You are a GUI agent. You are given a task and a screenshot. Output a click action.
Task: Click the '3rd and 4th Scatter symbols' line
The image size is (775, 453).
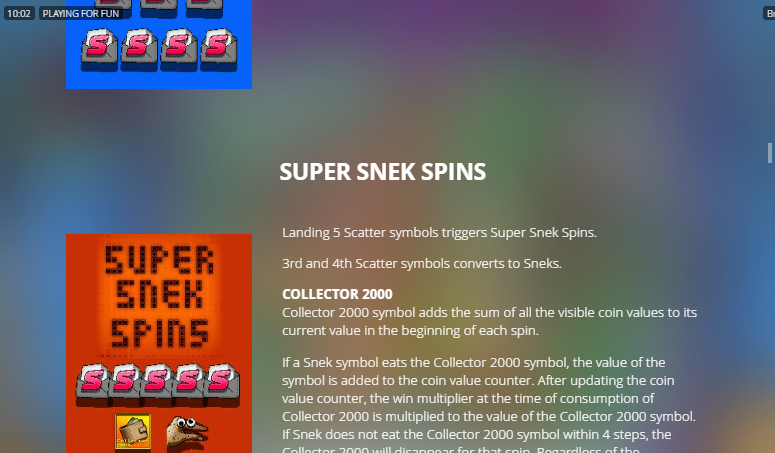pyautogui.click(x=422, y=263)
